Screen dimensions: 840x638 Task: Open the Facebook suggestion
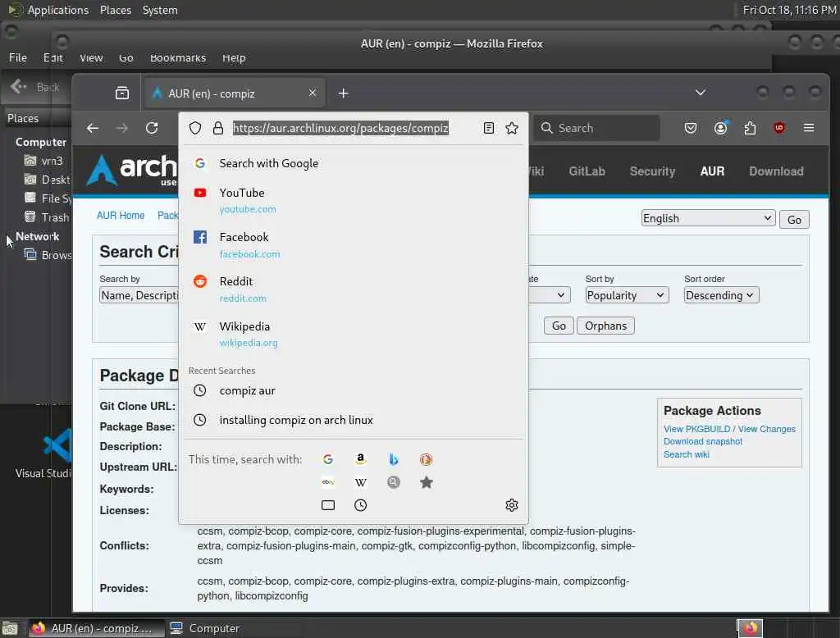pos(354,245)
